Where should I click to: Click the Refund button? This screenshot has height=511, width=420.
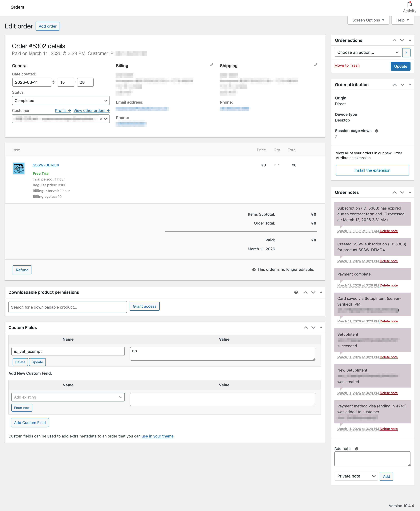tap(22, 270)
